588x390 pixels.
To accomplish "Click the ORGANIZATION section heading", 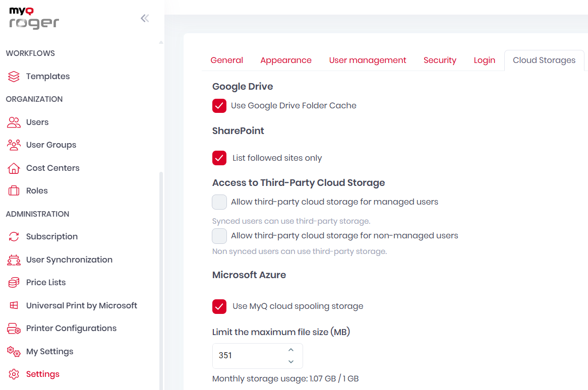I will pos(34,99).
